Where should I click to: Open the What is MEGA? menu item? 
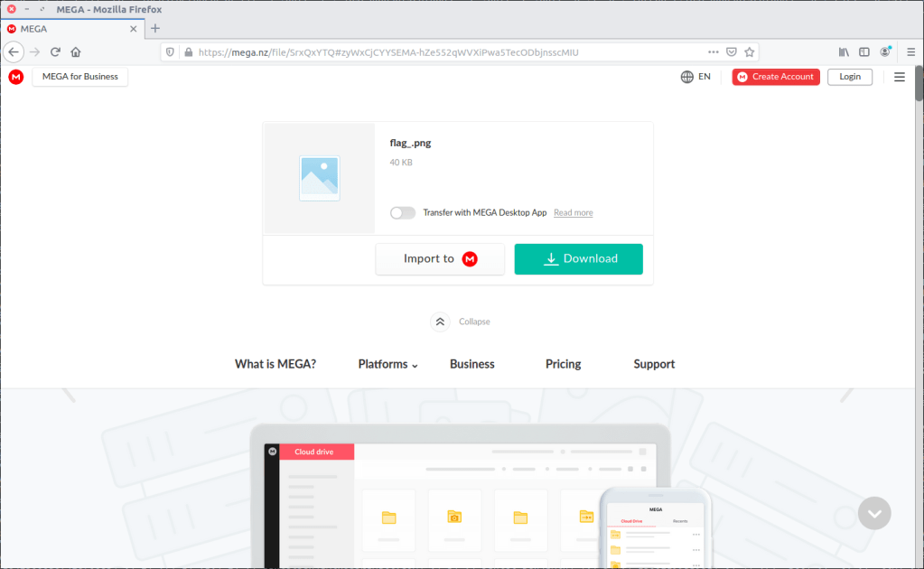pos(275,364)
